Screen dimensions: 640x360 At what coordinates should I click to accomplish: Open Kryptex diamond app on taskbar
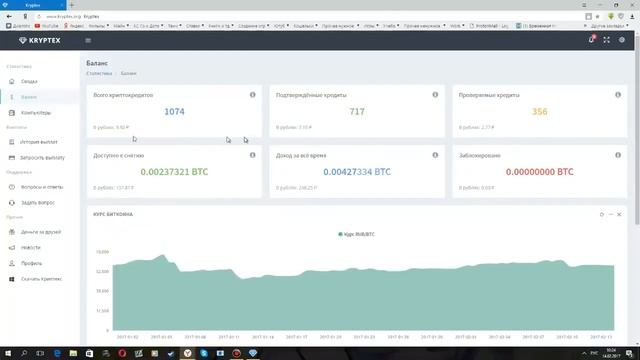click(253, 353)
